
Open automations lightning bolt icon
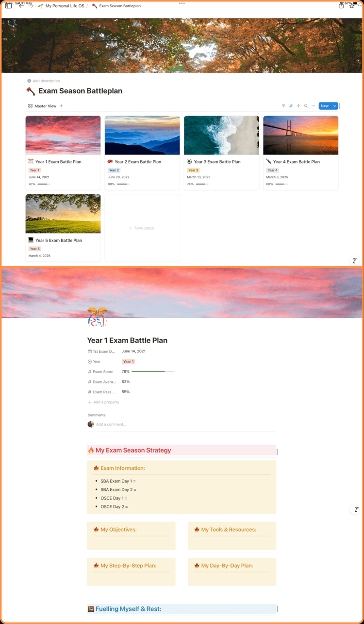298,106
